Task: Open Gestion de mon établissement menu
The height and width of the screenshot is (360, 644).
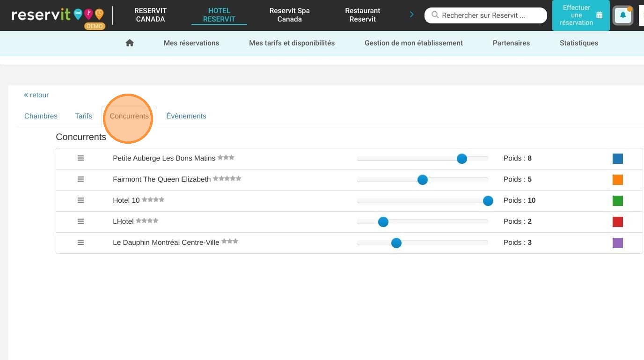Action: (x=414, y=43)
